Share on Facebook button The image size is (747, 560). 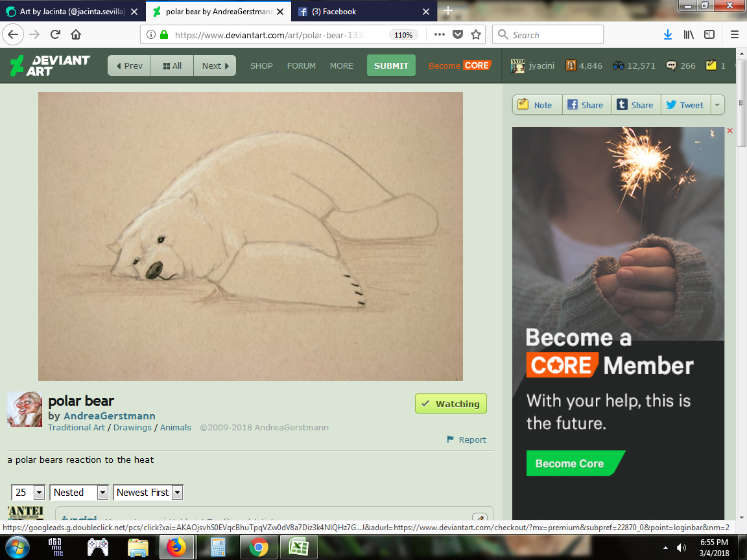coord(587,105)
